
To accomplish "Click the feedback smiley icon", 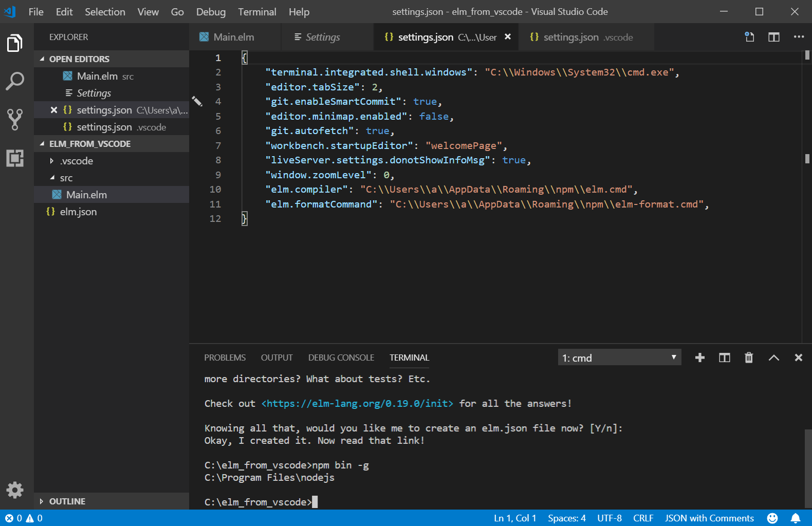I will tap(772, 518).
